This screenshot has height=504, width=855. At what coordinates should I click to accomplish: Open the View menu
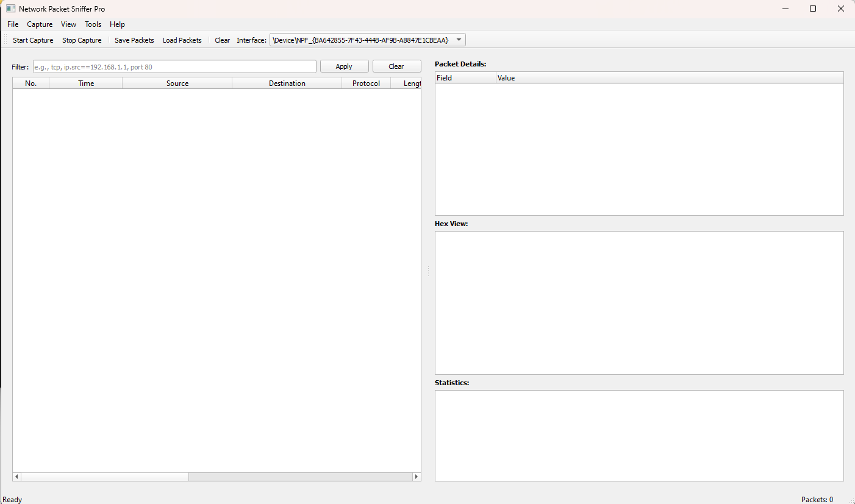point(68,24)
